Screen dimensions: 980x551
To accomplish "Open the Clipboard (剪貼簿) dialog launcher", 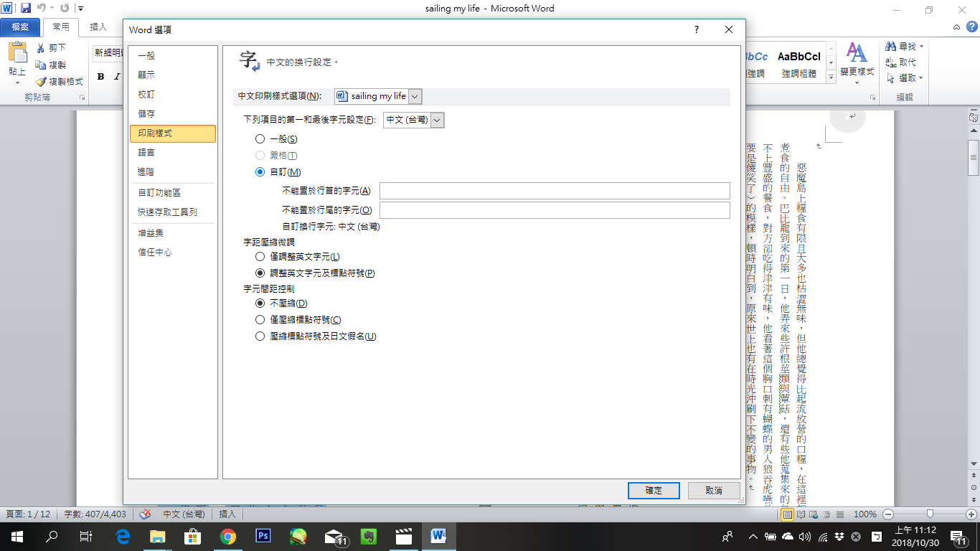I will click(x=83, y=97).
